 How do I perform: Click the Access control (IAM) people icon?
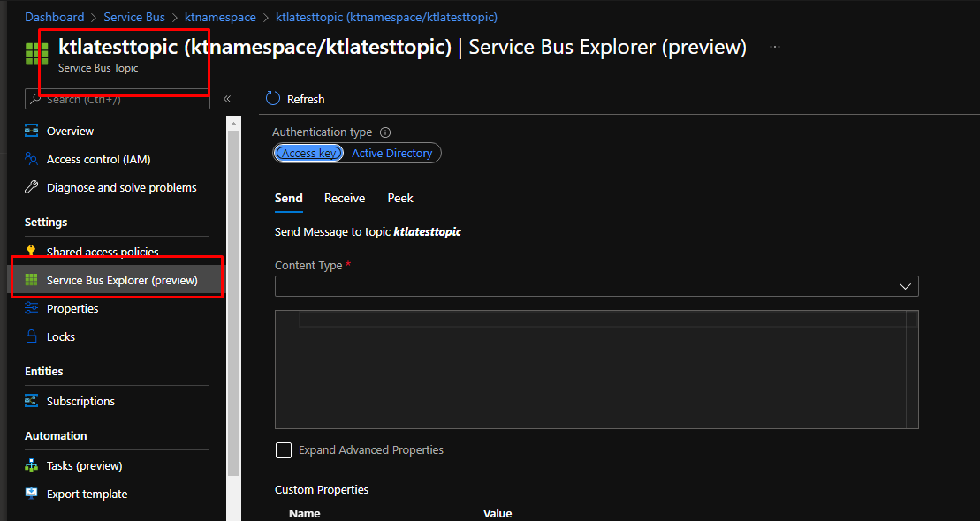pos(32,159)
